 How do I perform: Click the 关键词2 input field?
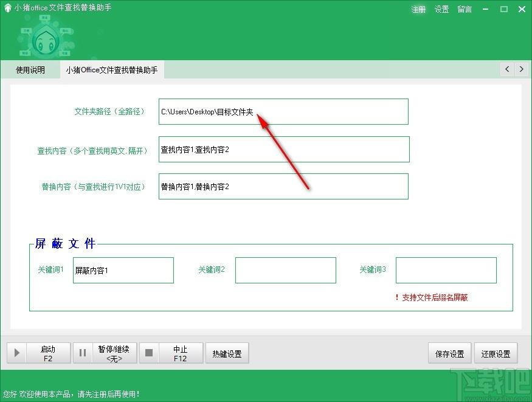(x=286, y=271)
